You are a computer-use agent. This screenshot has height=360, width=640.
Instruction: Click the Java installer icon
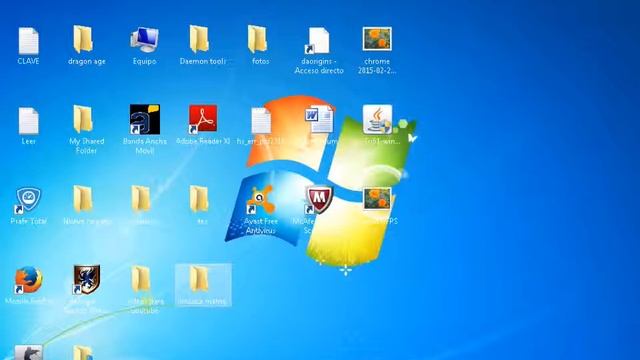click(377, 119)
